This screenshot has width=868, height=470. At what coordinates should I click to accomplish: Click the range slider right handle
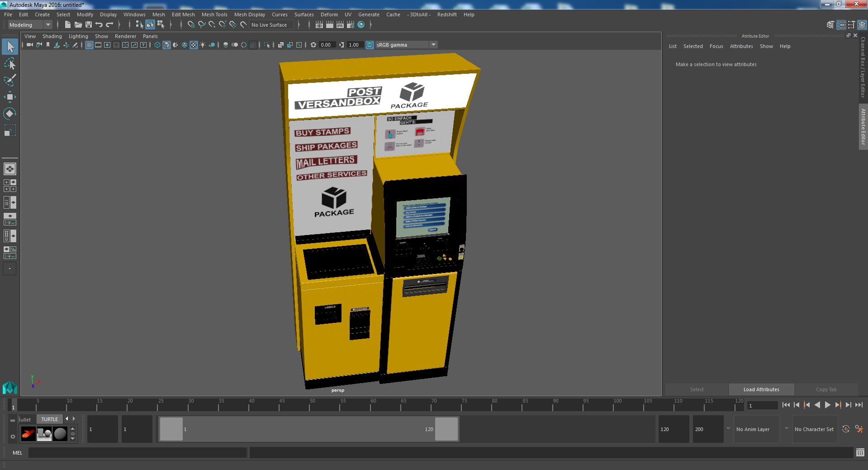[446, 429]
